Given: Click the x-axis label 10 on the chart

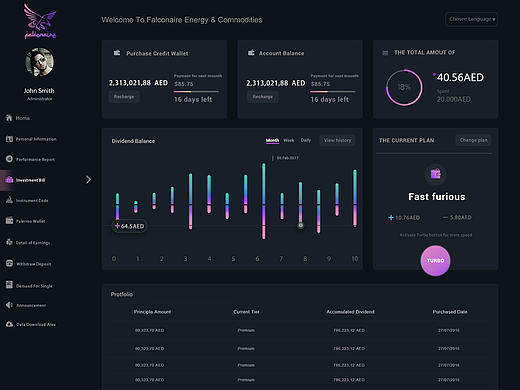Looking at the screenshot, I should (x=355, y=259).
